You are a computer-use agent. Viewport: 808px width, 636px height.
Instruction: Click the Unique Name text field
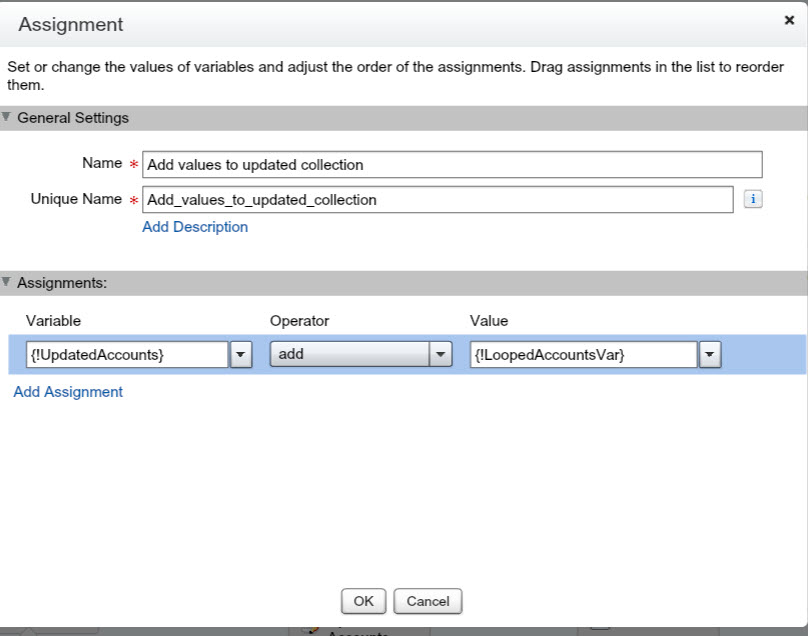point(437,200)
